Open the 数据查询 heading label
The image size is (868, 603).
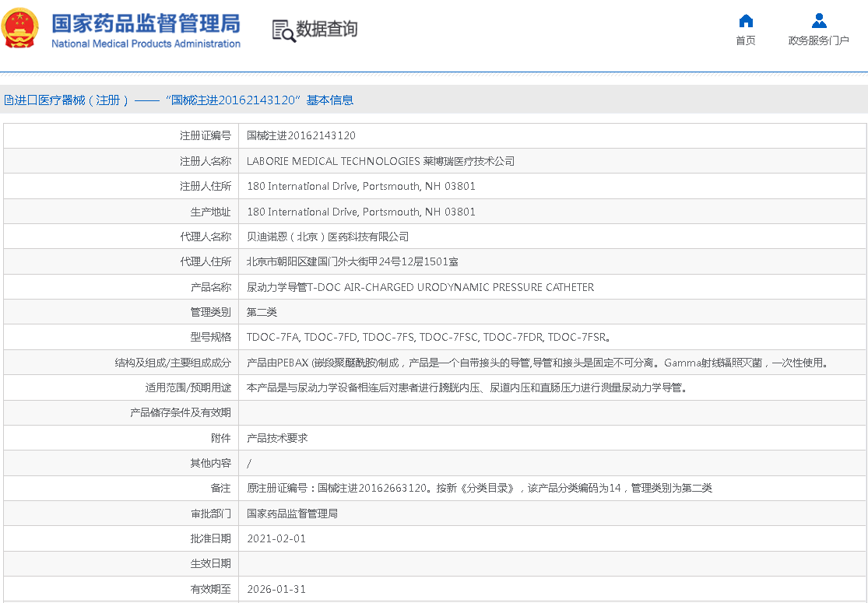(x=327, y=29)
